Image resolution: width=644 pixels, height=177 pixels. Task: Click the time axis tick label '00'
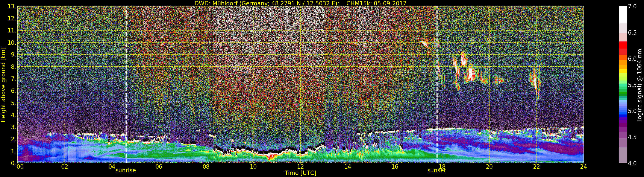(20, 166)
